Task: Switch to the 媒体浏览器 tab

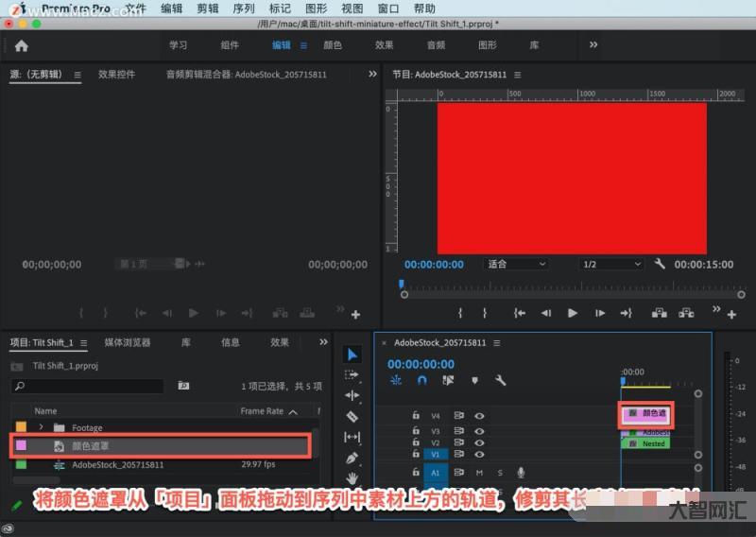Action: (128, 342)
